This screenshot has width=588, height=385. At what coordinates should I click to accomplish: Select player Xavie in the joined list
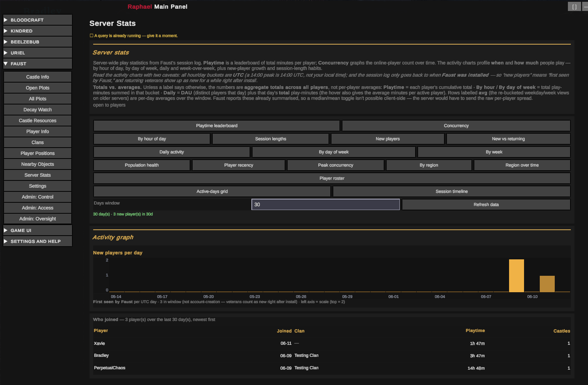99,343
